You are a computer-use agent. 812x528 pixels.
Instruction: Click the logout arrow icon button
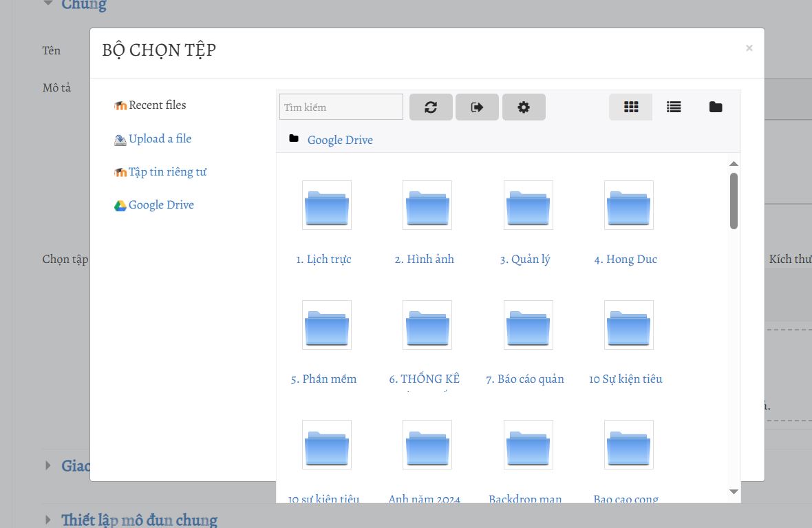point(477,107)
